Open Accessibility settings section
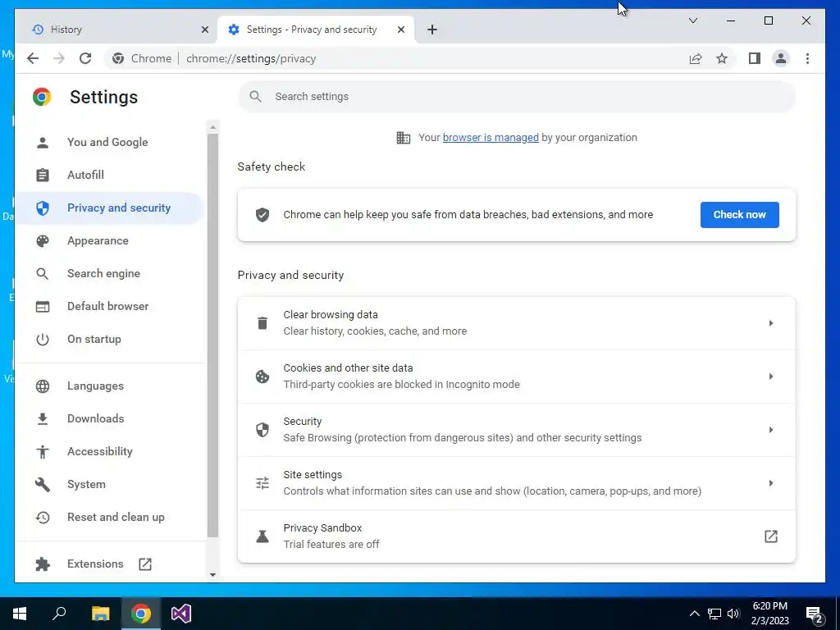The image size is (840, 630). point(109,452)
